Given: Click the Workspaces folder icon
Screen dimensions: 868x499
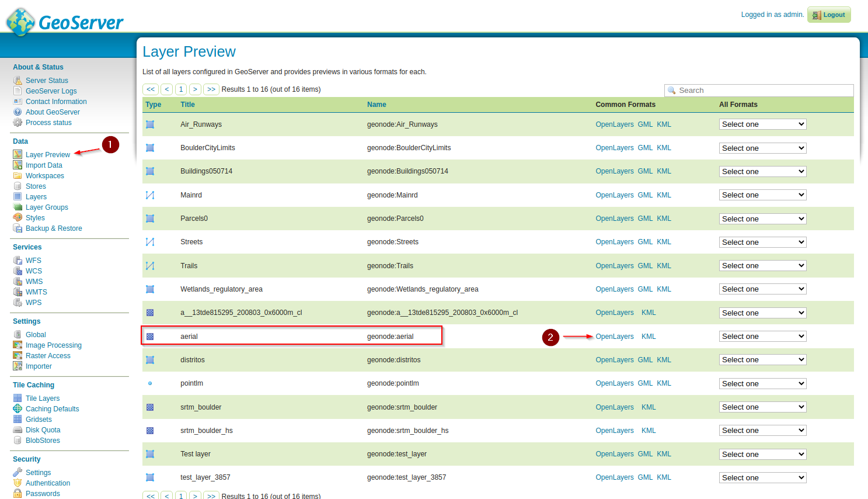Looking at the screenshot, I should 18,176.
